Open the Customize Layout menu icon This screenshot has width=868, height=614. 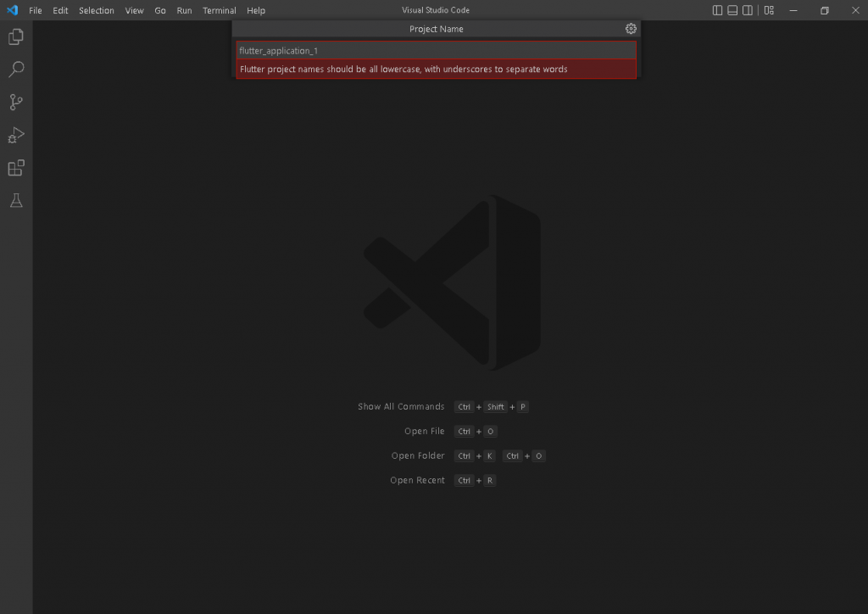769,10
